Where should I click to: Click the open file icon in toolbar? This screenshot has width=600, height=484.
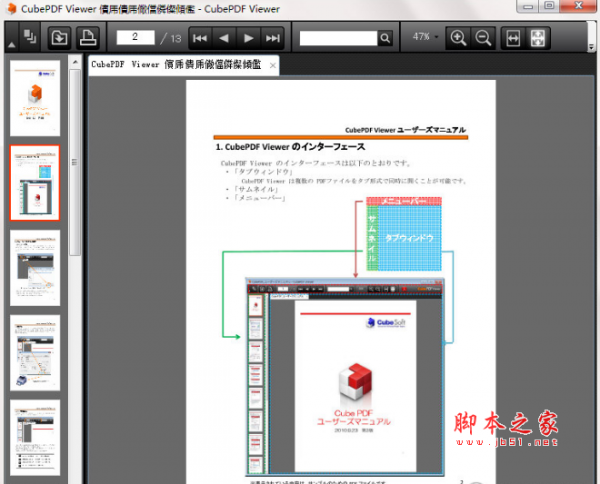pos(59,38)
